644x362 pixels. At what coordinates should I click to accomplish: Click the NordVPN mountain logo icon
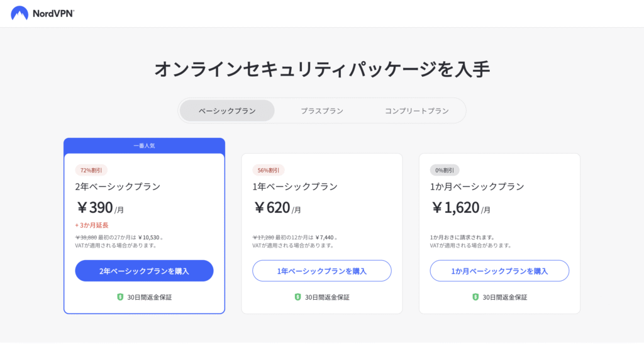click(19, 13)
